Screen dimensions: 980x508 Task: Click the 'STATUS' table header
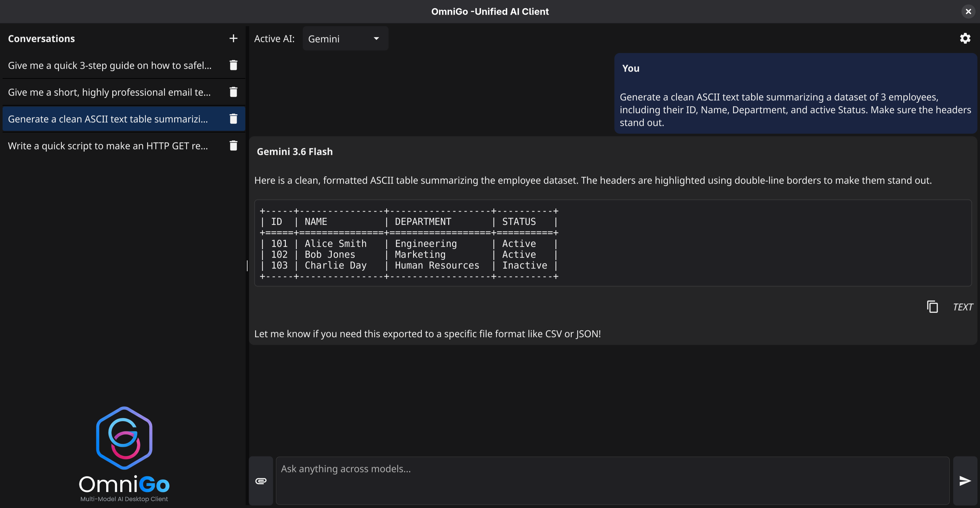tap(519, 221)
